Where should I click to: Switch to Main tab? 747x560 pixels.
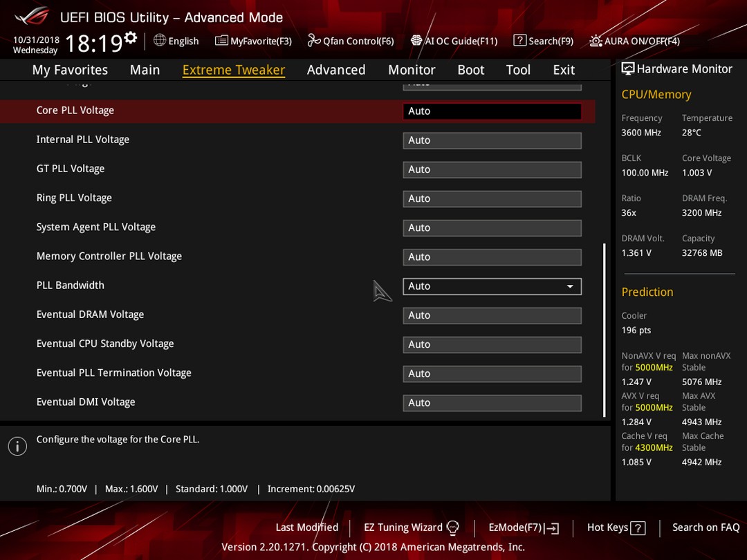coord(145,70)
